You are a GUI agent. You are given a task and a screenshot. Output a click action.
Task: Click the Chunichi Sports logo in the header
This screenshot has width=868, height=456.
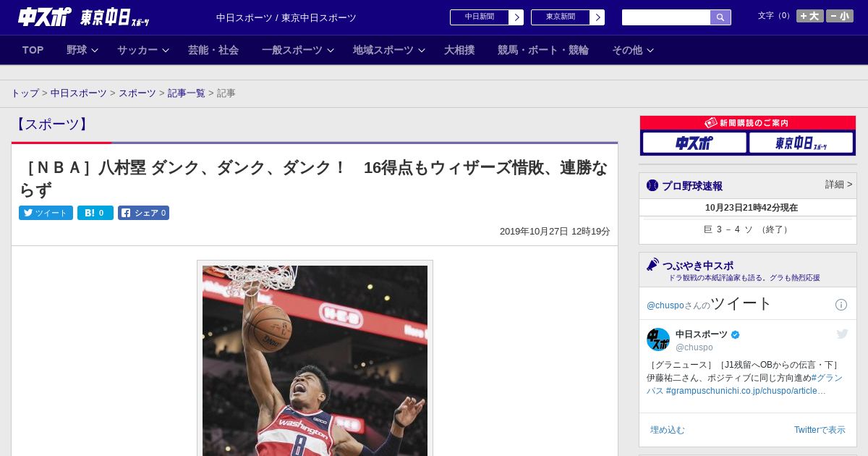(x=44, y=17)
